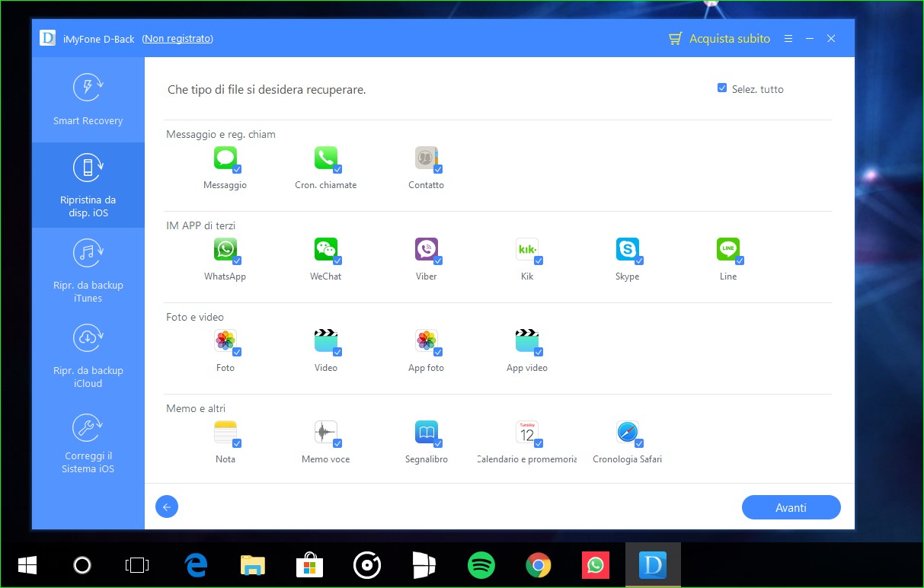Toggle the Selez. tutto checkbox
The height and width of the screenshot is (588, 924).
[x=722, y=88]
